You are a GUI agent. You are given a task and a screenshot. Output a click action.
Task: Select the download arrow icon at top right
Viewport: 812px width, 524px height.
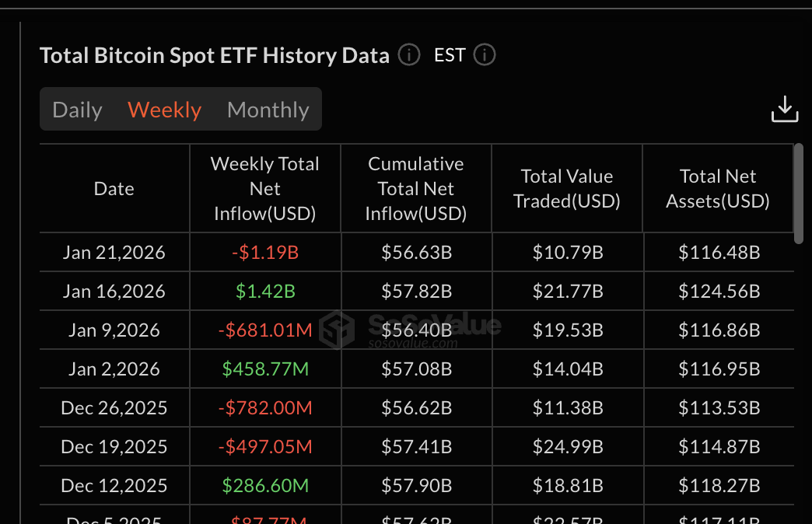[785, 109]
